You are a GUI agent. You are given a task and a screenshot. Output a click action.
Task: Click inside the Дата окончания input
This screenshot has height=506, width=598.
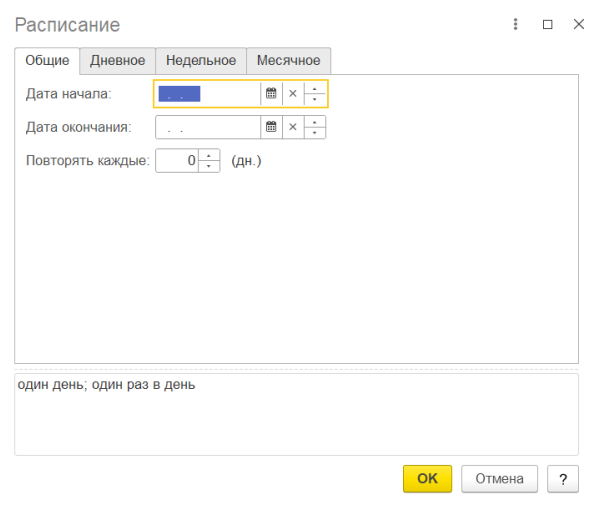[x=208, y=127]
